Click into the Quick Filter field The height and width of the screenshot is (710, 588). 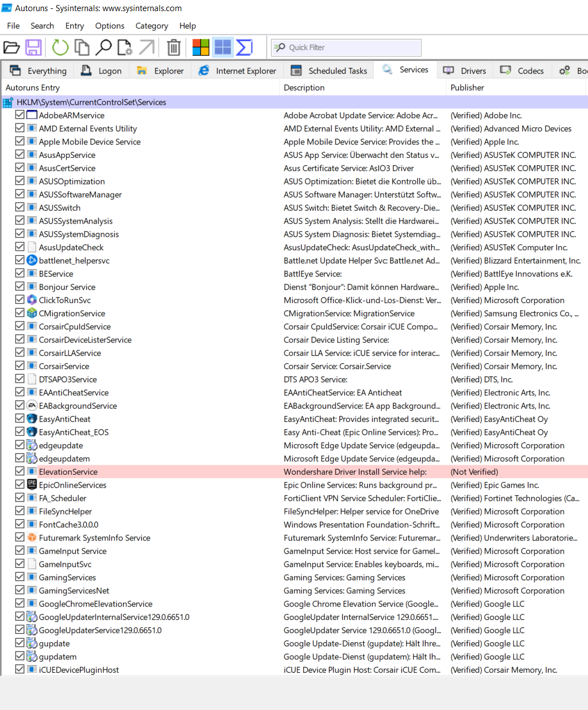click(345, 47)
